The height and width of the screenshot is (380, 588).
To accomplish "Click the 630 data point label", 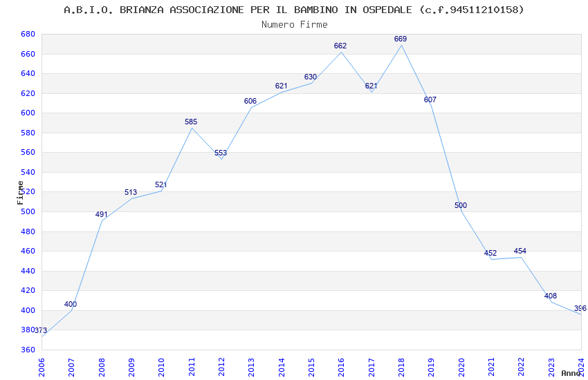I will click(311, 77).
